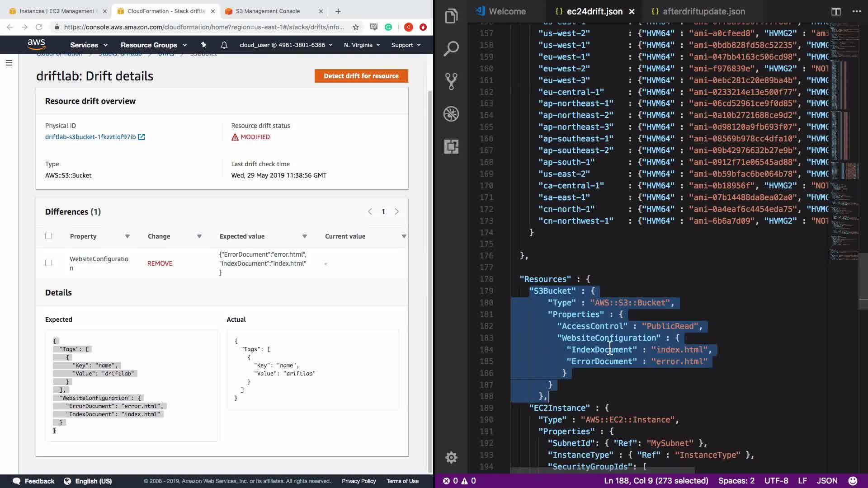Screen dimensions: 868x488
Task: Toggle the select-all checkbox in Differences table
Action: tap(48, 236)
